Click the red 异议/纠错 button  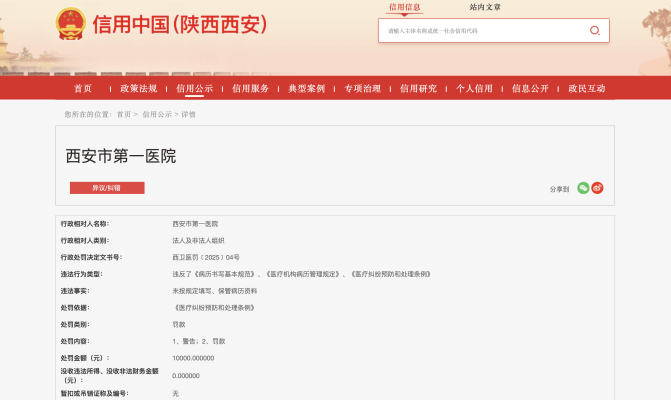[x=107, y=188]
